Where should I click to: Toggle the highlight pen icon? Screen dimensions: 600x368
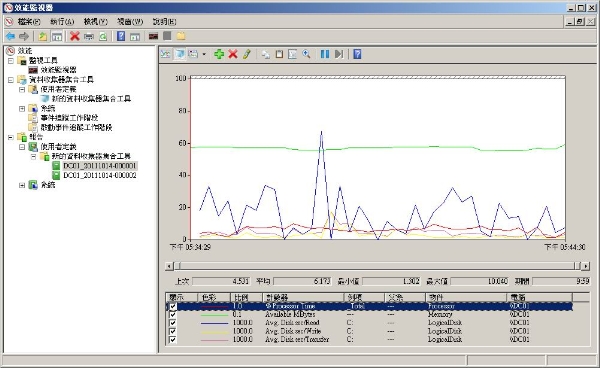(x=246, y=54)
